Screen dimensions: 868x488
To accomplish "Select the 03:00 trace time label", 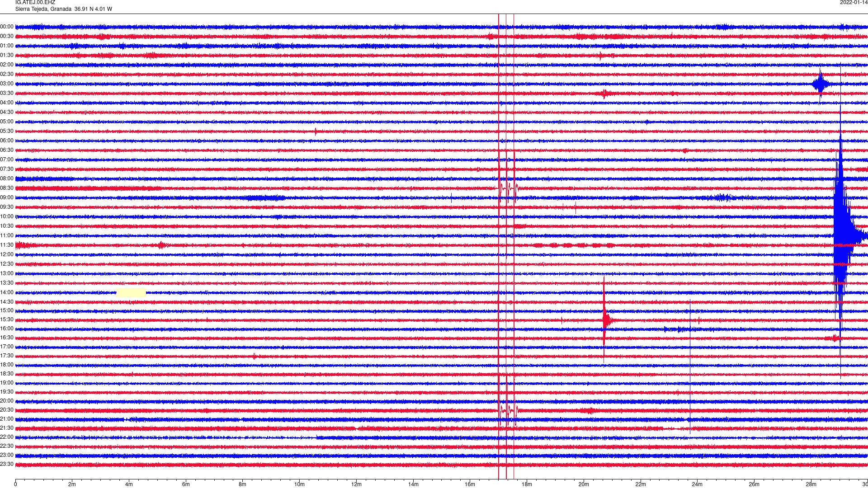I will (7, 84).
